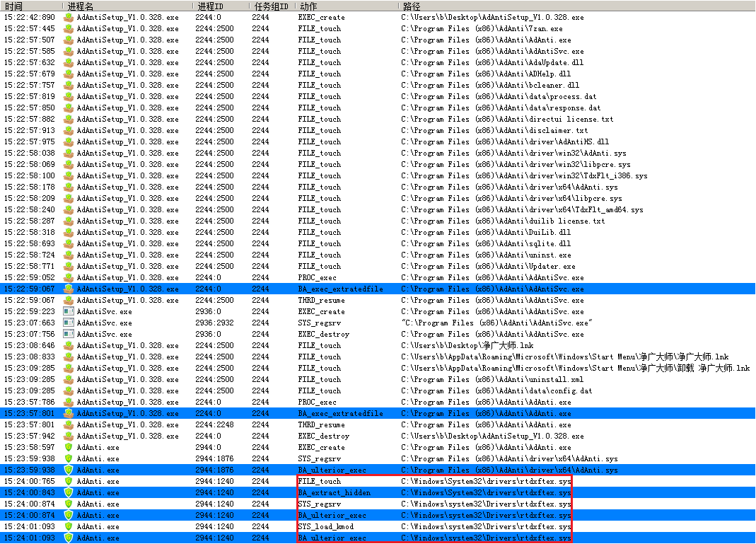The image size is (756, 544).
Task: Select the FILE_touch action for rtdxftex.sys
Action: click(x=319, y=481)
